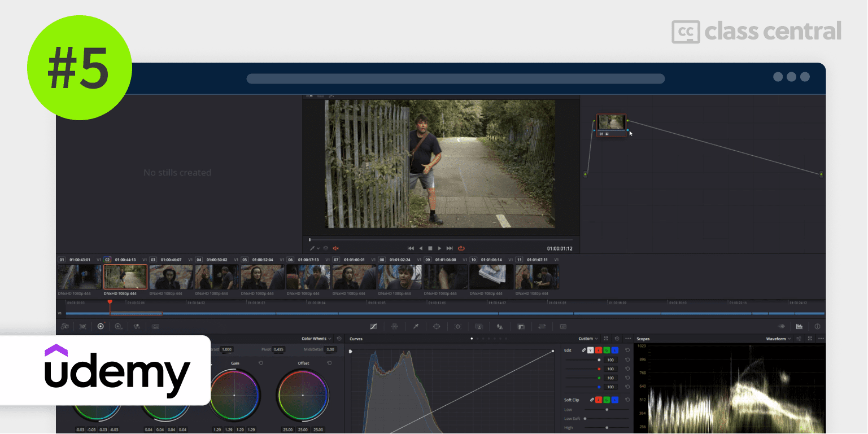The width and height of the screenshot is (868, 434).
Task: Reset the Offset color wheel
Action: (329, 363)
